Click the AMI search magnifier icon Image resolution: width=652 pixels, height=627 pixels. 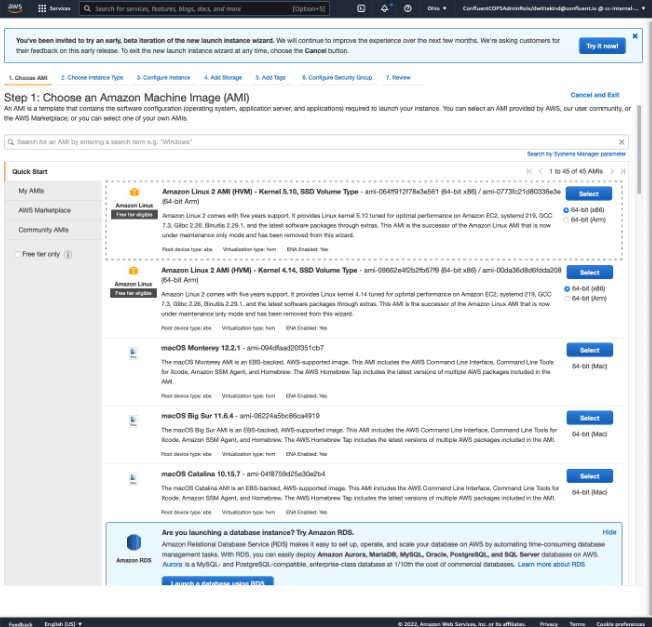point(11,142)
